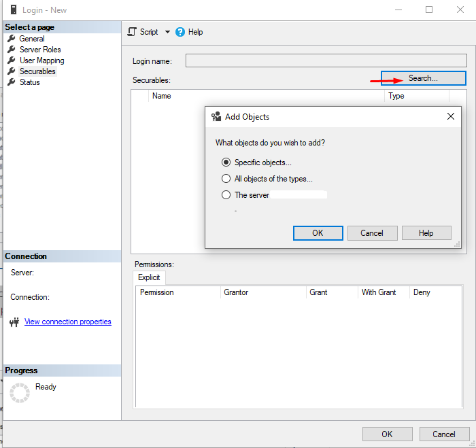The width and height of the screenshot is (476, 448).
Task: Close the Add Objects dialog
Action: (451, 116)
